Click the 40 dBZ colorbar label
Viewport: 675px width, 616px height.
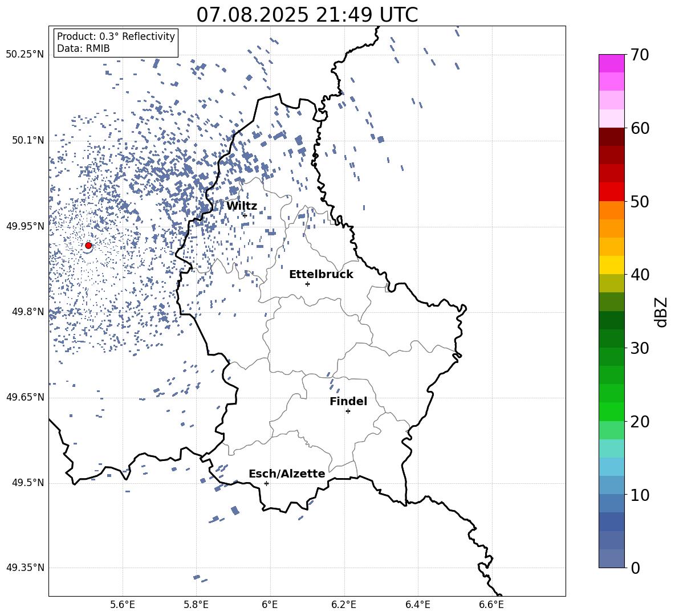640,275
